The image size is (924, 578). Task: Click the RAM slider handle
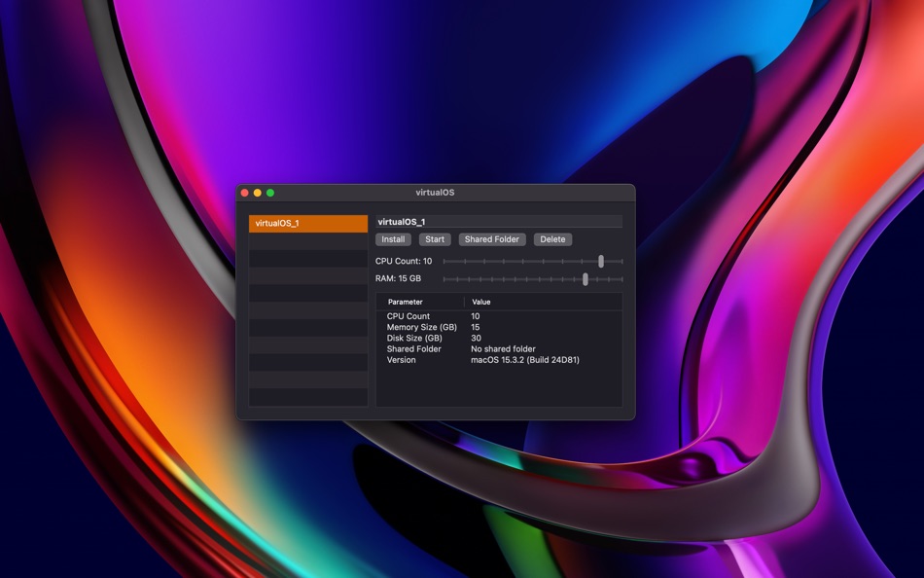coord(586,279)
